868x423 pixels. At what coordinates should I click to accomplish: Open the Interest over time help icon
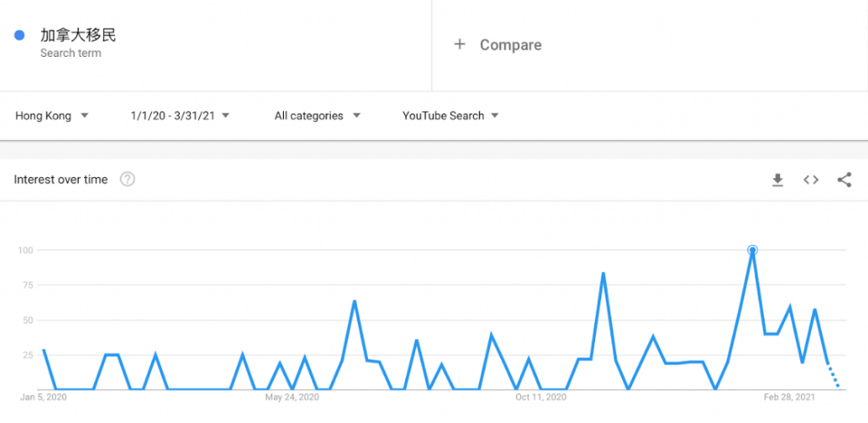coord(128,180)
